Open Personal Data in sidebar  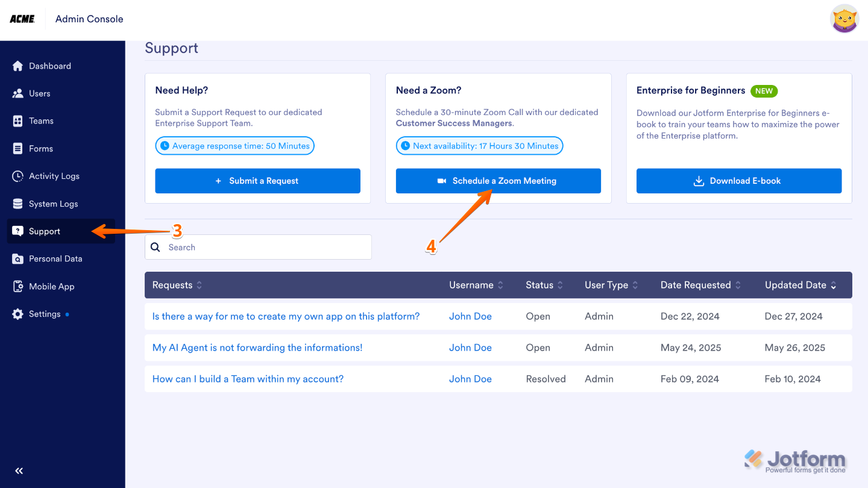55,259
